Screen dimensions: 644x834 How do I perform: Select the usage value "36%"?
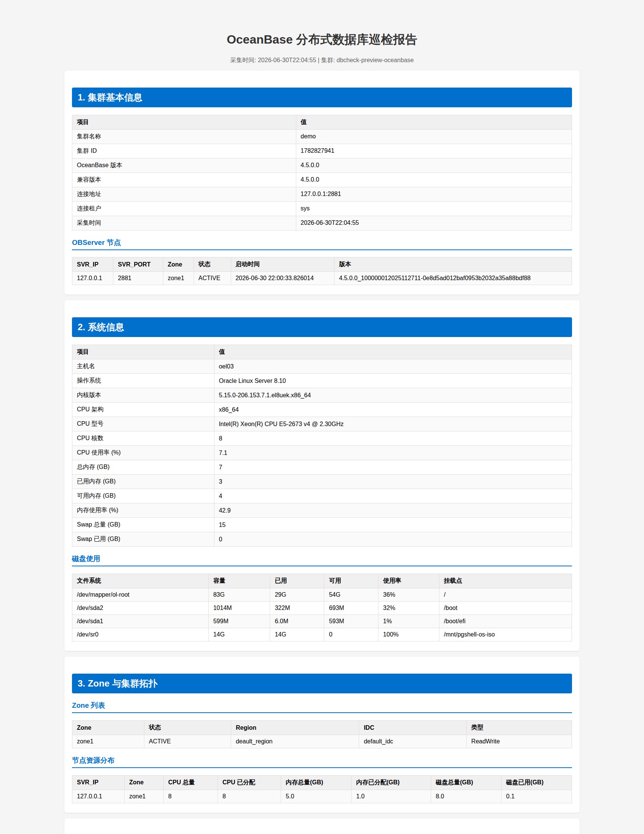(389, 594)
